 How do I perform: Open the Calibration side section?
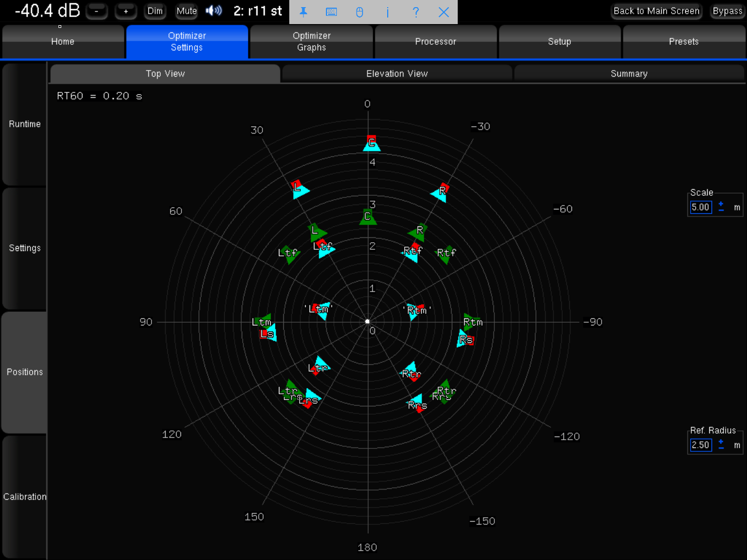click(25, 497)
